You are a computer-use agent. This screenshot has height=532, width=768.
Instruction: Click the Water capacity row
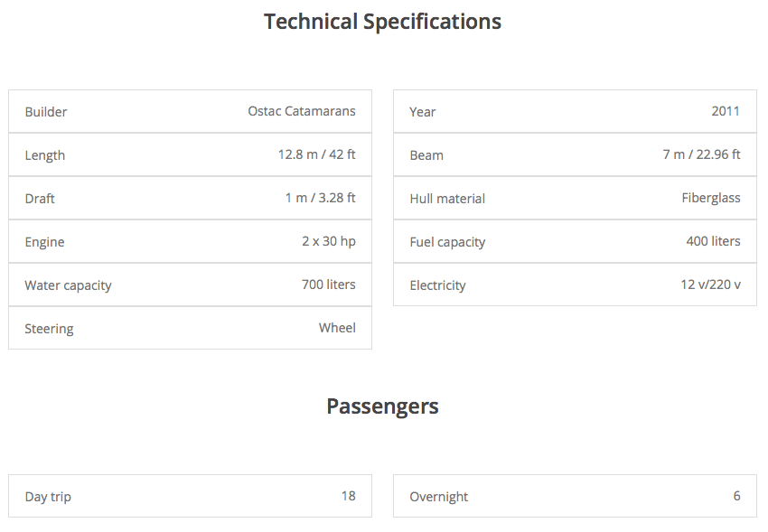190,285
